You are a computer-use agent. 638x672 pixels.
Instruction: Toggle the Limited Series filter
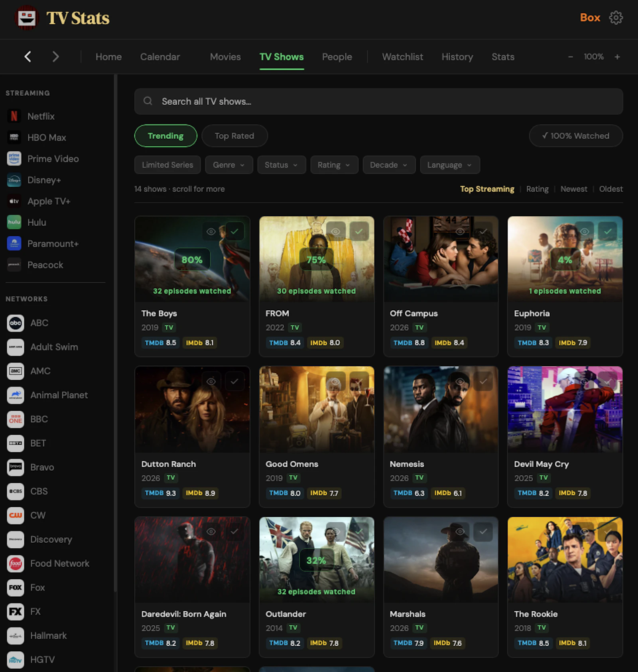pos(167,165)
